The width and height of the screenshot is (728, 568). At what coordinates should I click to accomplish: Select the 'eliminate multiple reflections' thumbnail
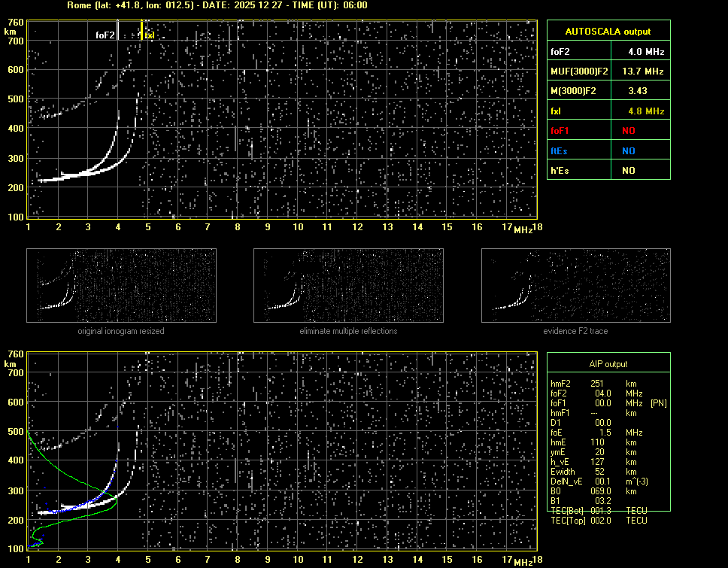pos(348,285)
